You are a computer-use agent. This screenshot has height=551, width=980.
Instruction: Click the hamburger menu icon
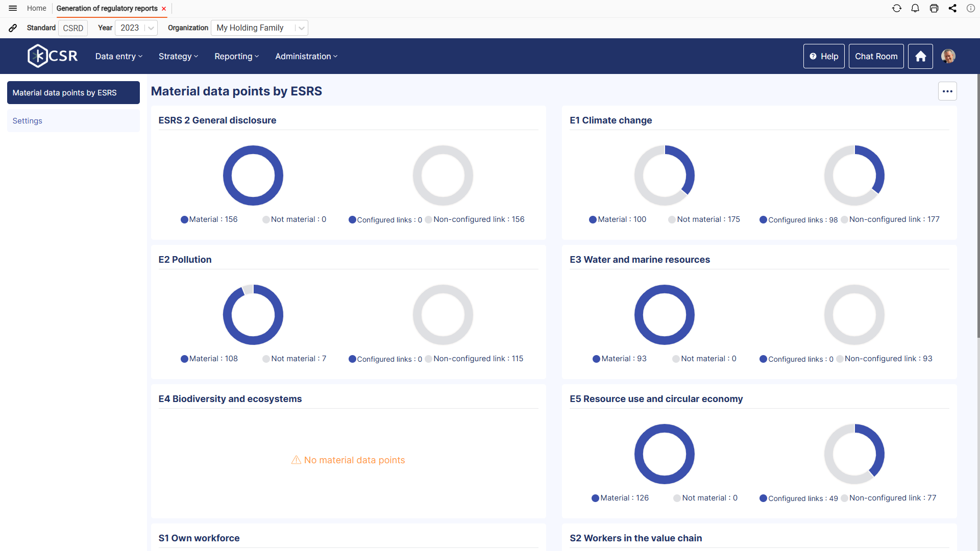13,8
